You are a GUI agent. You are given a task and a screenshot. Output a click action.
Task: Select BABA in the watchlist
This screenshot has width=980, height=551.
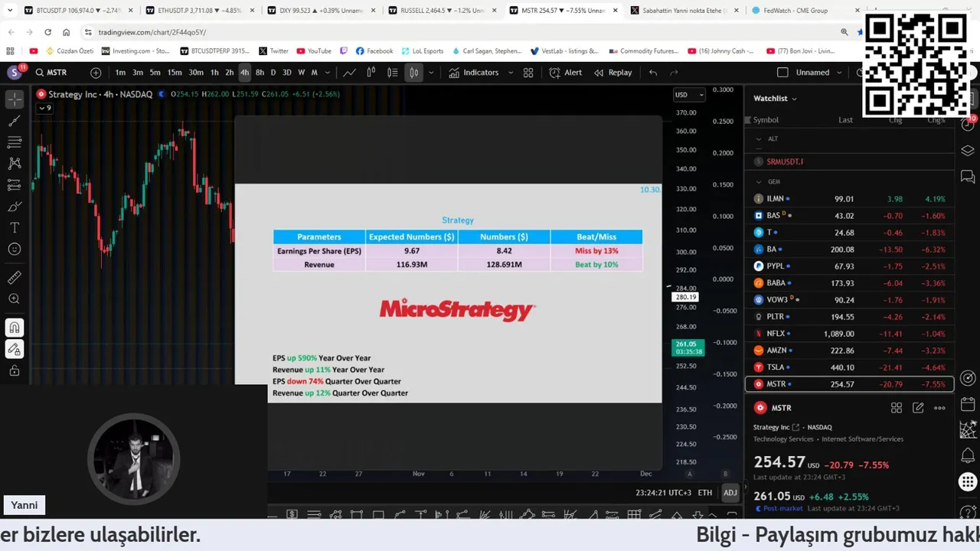[849, 283]
